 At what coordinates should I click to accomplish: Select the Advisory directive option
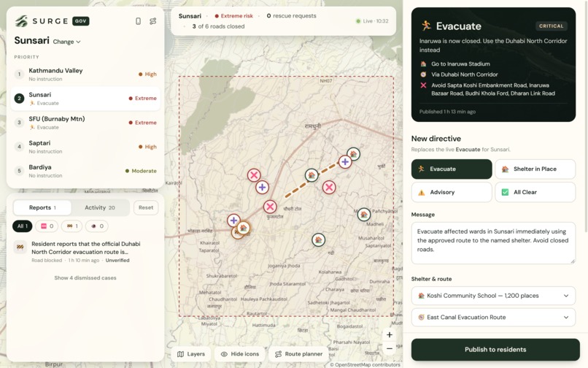(x=452, y=192)
